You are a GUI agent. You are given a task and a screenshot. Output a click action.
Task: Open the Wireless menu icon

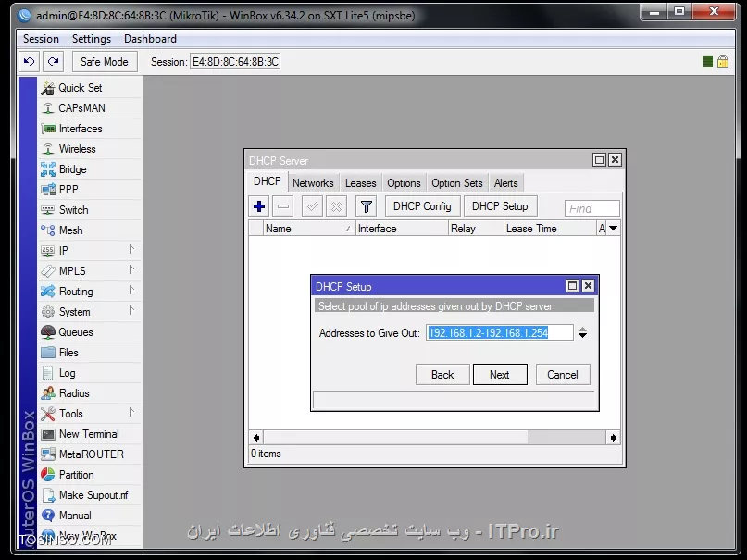tap(47, 149)
